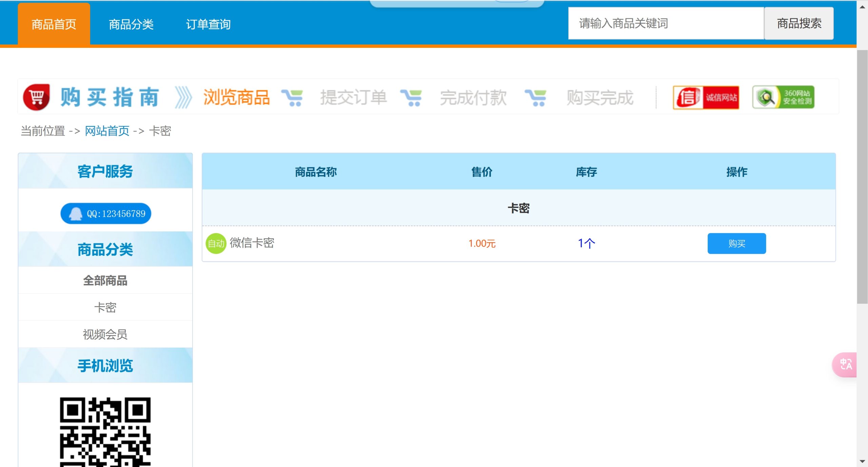
Task: Click 购买 for 微信卡密
Action: tap(736, 243)
